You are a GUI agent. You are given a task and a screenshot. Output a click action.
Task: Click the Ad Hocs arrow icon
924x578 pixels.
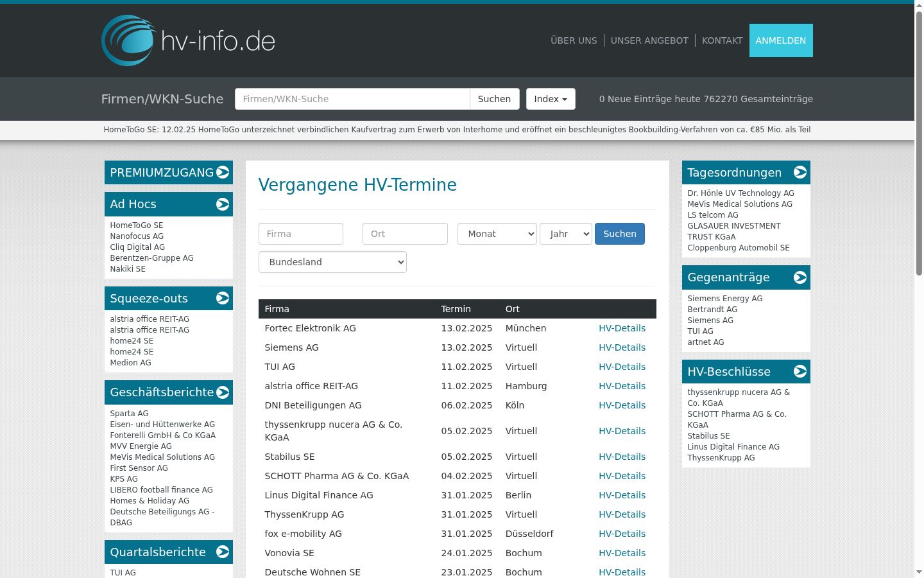point(223,204)
